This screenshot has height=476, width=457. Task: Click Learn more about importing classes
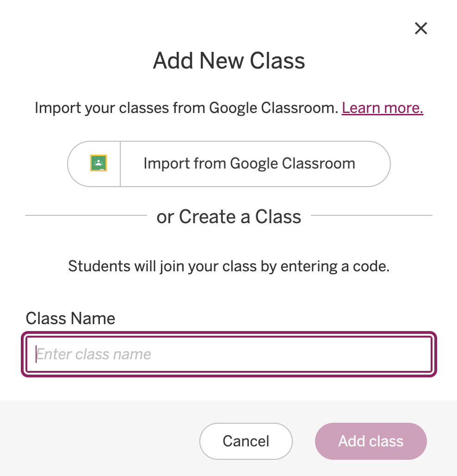tap(382, 107)
